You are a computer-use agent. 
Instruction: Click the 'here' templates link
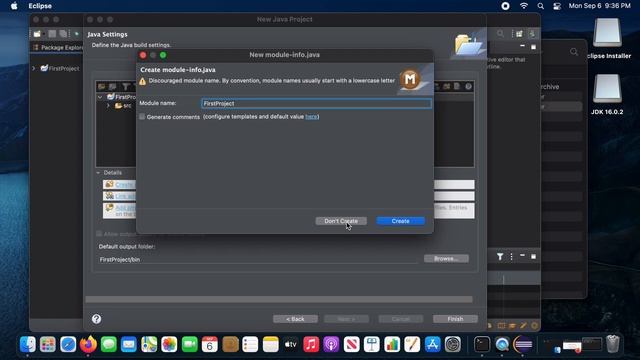coord(311,117)
